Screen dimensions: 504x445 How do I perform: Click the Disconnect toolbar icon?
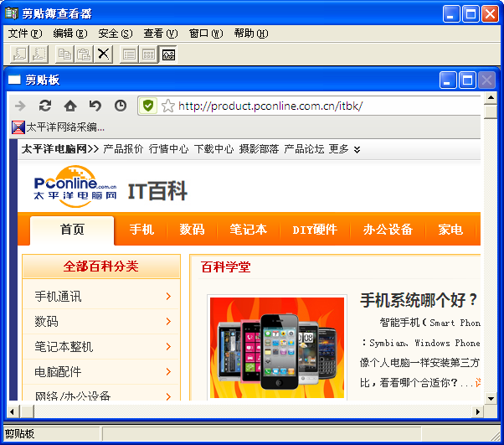point(39,54)
